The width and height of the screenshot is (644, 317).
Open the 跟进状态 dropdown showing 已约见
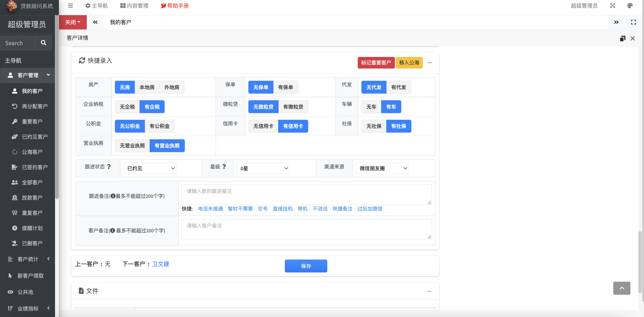point(150,168)
